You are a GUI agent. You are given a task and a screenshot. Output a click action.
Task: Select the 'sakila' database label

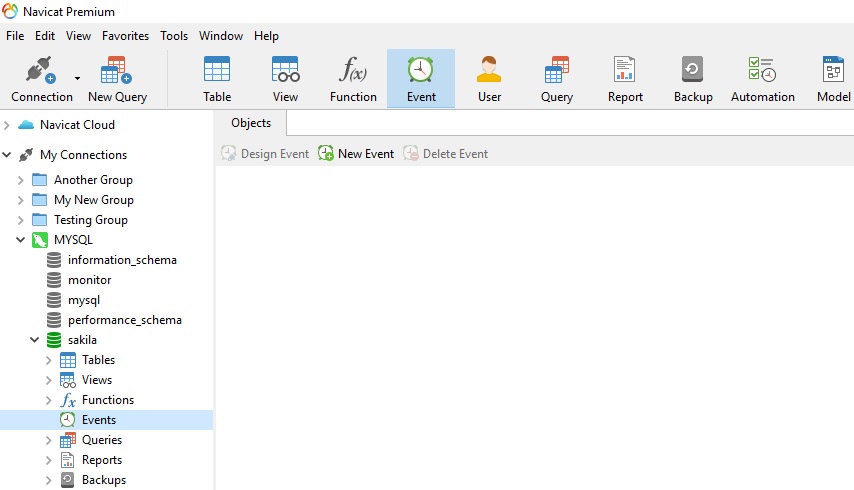pos(82,340)
